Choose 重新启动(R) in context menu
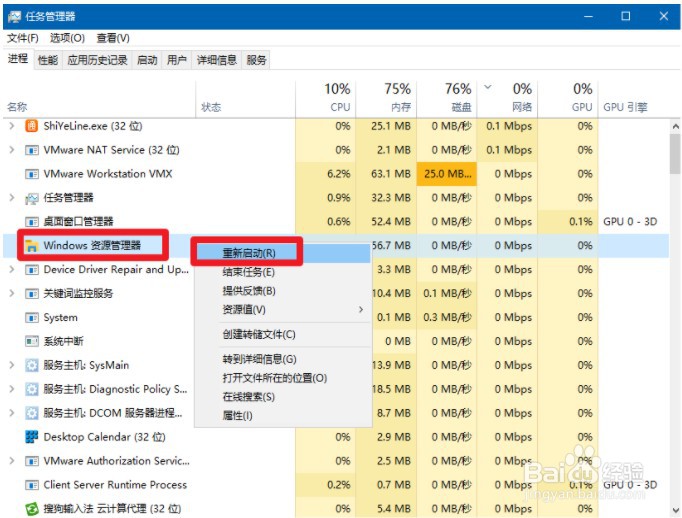 tap(283, 253)
